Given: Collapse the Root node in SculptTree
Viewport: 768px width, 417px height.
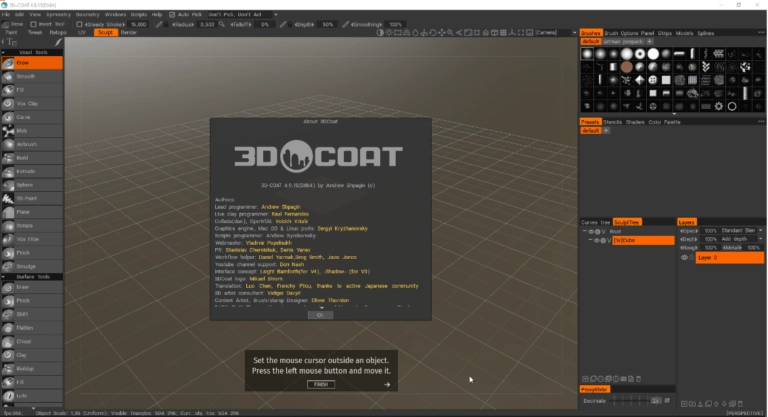Looking at the screenshot, I should pos(584,231).
